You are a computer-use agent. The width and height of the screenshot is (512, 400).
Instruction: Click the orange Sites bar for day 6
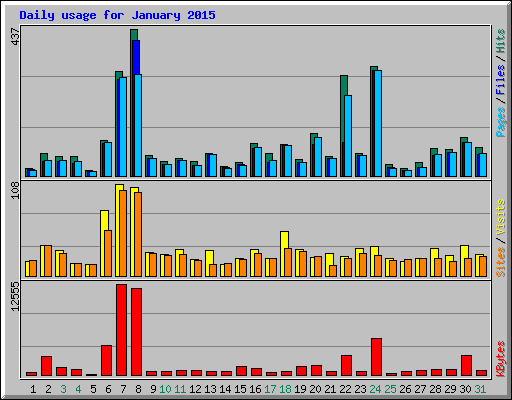(x=108, y=253)
